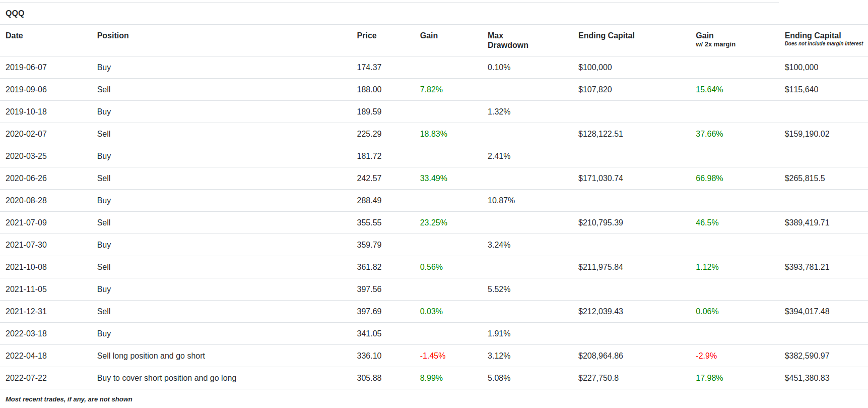Click the 66.98% margin gain

pyautogui.click(x=709, y=179)
